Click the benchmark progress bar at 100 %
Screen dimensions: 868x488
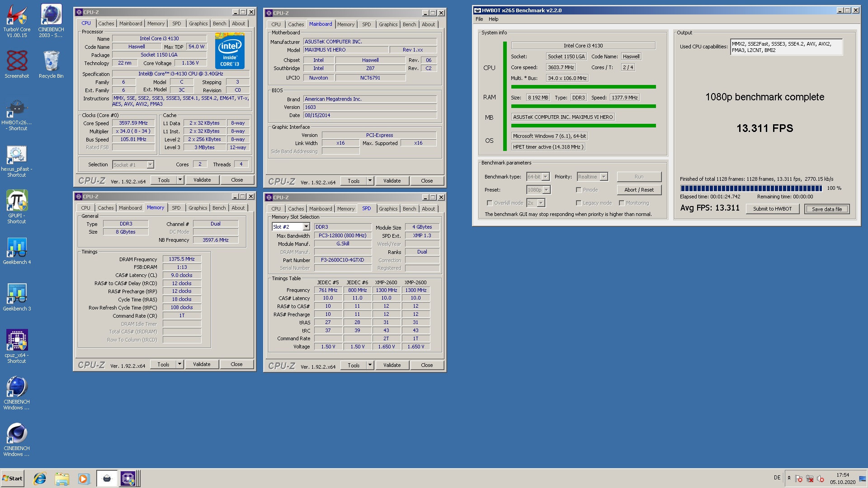click(751, 188)
